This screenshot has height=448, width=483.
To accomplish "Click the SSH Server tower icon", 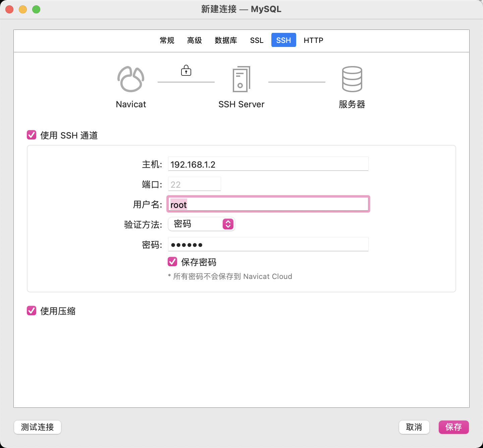I will coord(241,79).
